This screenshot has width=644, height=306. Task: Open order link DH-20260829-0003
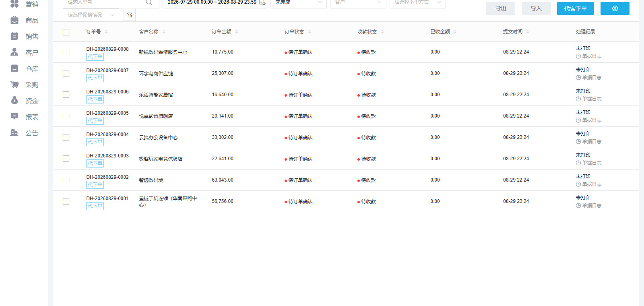tap(107, 156)
